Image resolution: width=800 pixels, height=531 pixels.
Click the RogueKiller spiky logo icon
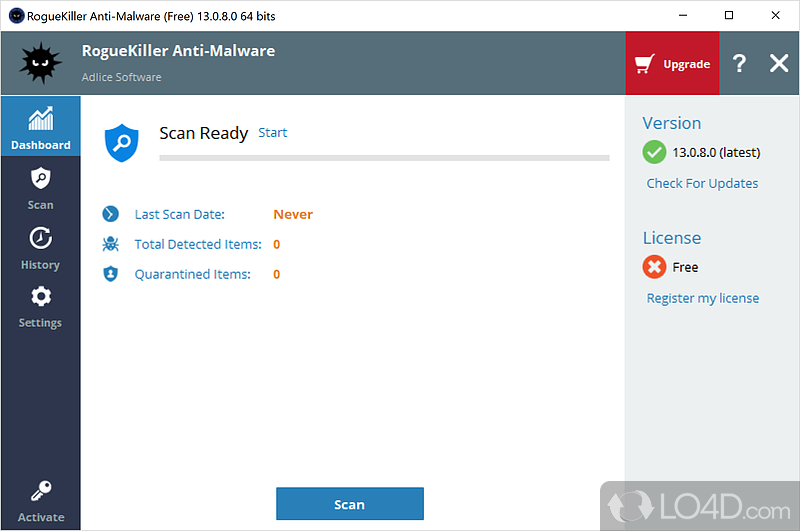tap(40, 63)
